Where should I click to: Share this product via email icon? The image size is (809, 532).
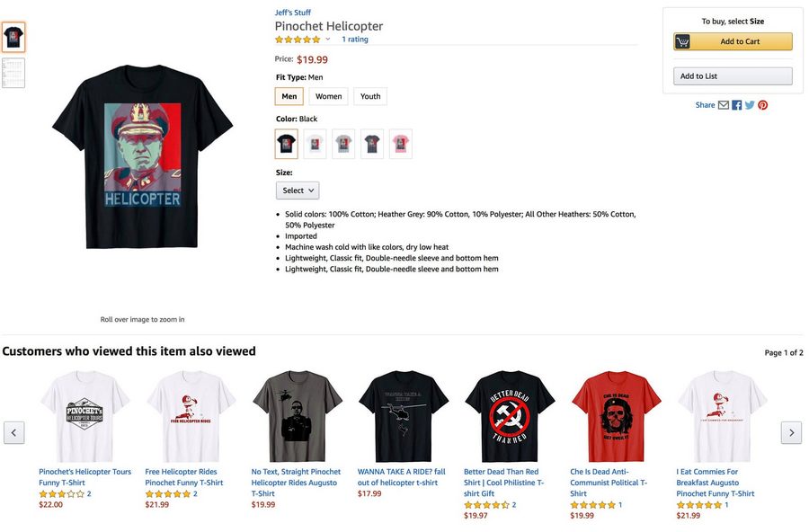724,105
